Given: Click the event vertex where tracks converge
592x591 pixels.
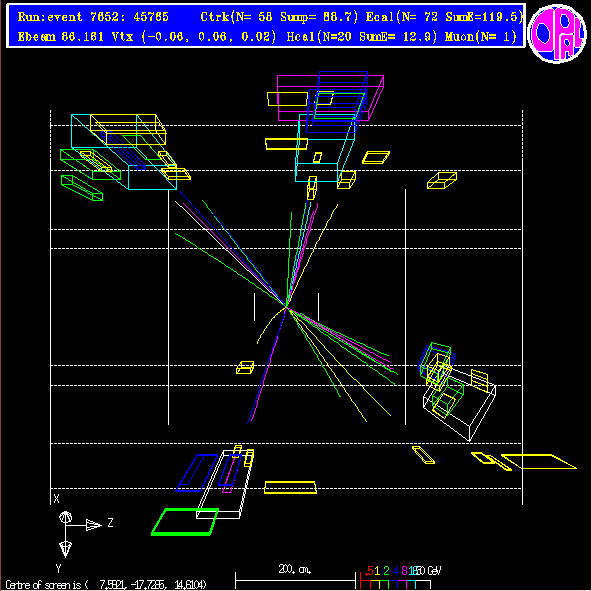Looking at the screenshot, I should tap(287, 307).
